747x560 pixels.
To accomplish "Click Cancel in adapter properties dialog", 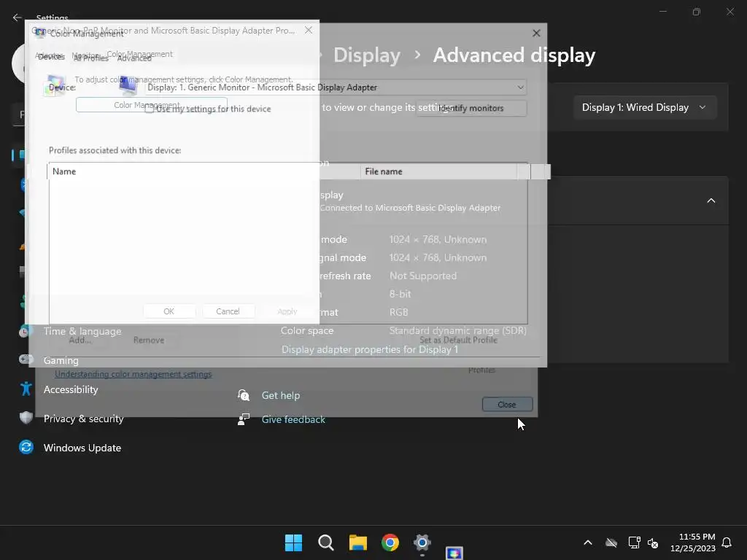I will coord(228,311).
